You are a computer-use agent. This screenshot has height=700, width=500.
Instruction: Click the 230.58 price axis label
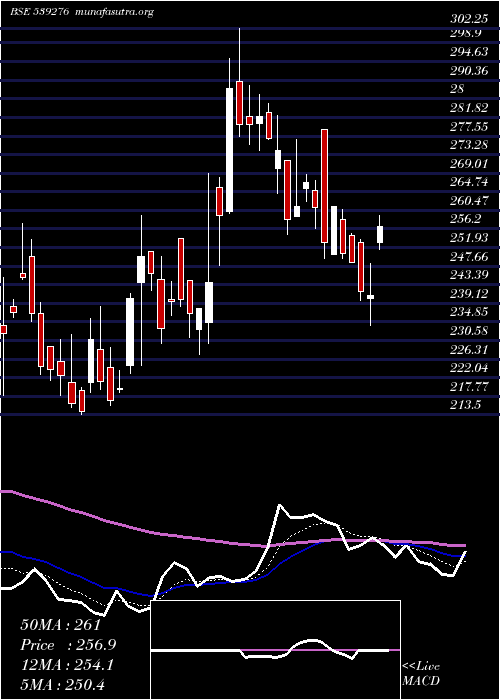tap(470, 330)
